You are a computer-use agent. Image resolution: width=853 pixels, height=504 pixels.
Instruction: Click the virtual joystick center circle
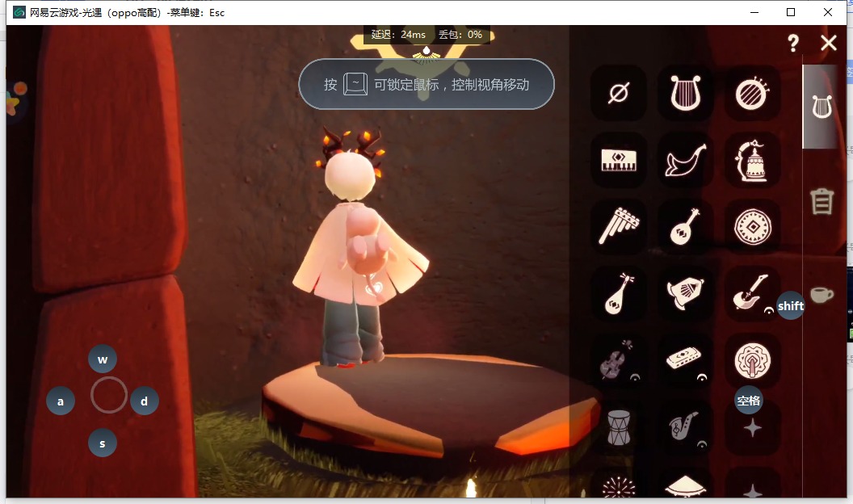[109, 395]
